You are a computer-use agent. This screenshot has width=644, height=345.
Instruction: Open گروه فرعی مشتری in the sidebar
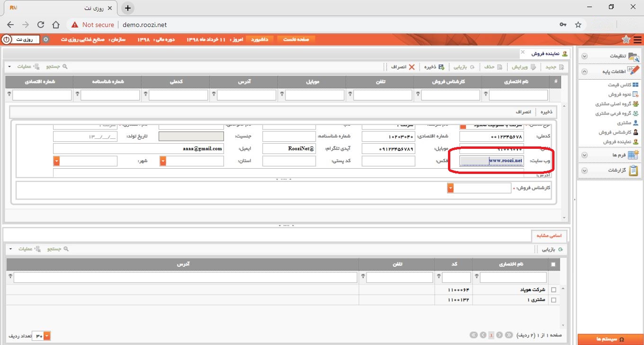pos(617,113)
